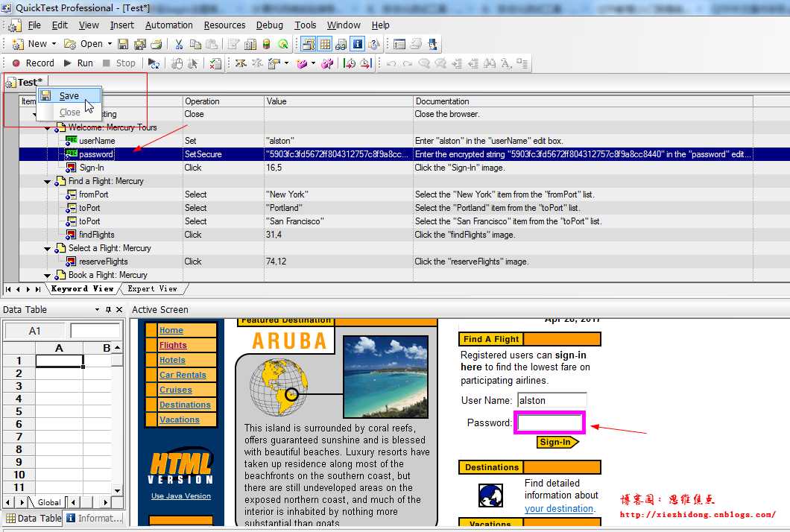This screenshot has height=532, width=790.
Task: Open the Automation menu
Action: click(168, 25)
